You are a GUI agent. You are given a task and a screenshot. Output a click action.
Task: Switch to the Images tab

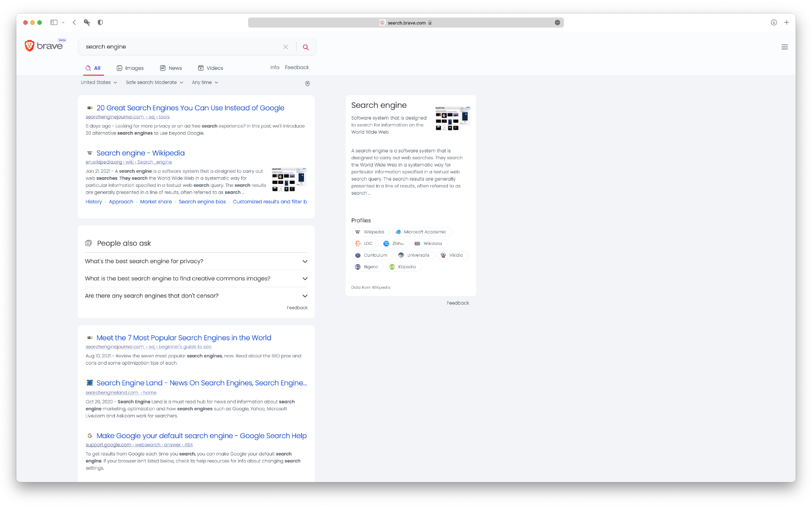coord(130,68)
